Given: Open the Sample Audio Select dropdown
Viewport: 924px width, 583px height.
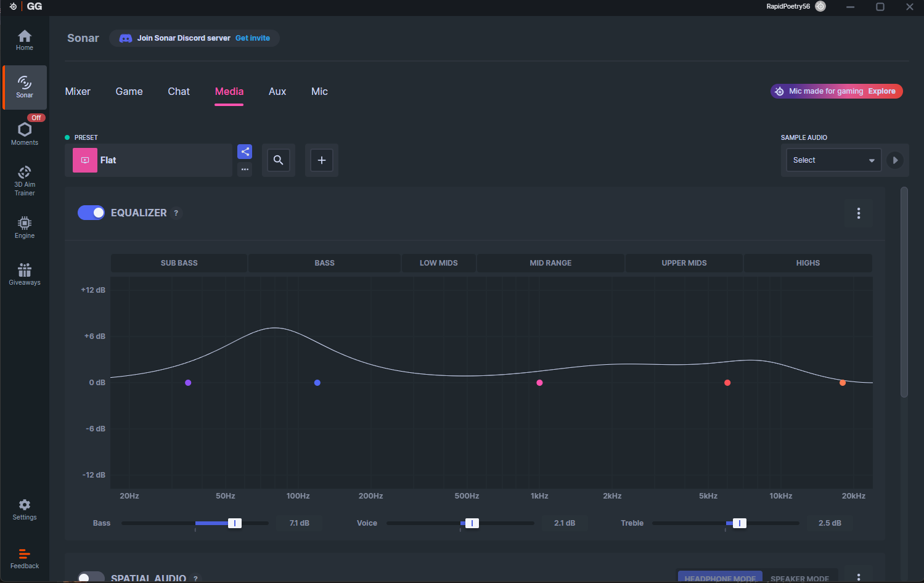Looking at the screenshot, I should pos(833,160).
